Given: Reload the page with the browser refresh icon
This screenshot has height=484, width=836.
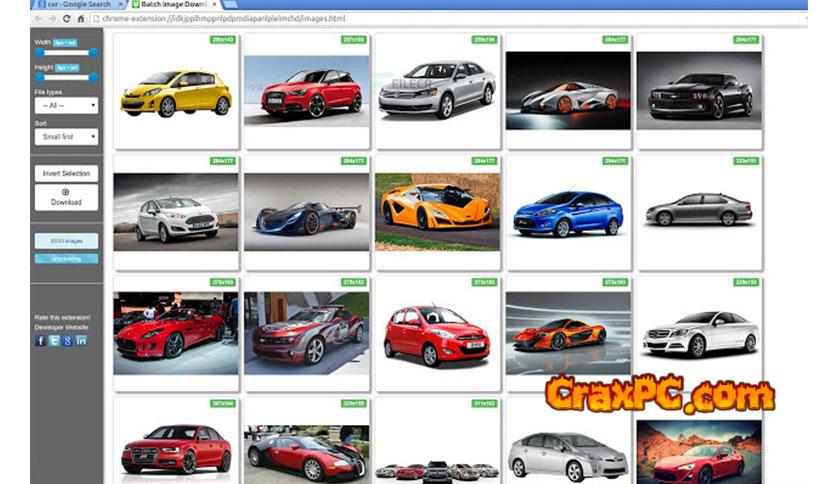Looking at the screenshot, I should tap(67, 19).
